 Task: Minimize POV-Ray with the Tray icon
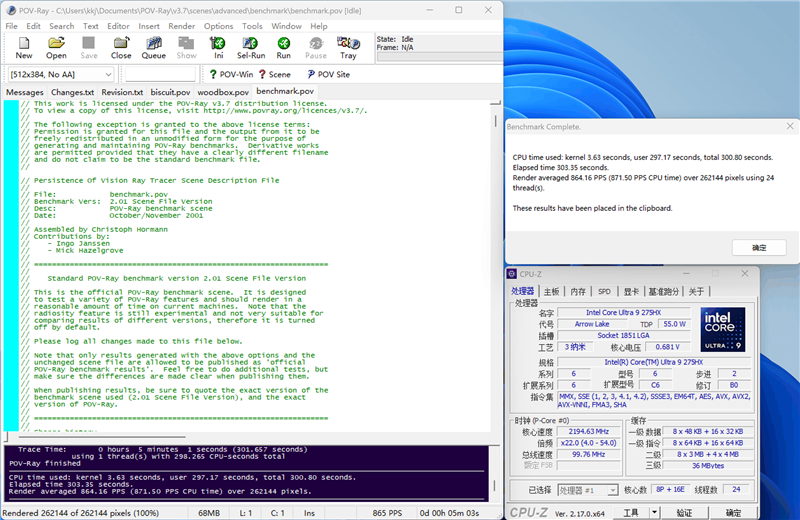click(x=348, y=48)
